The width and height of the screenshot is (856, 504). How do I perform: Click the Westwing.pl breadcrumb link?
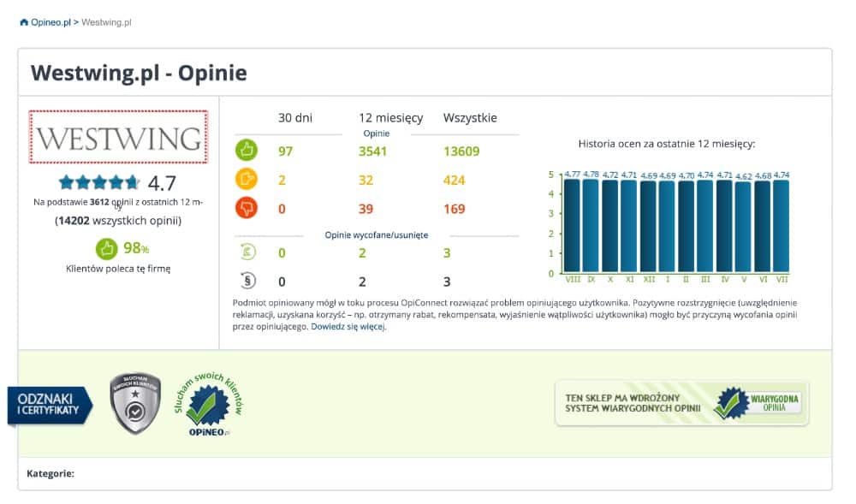tap(106, 22)
